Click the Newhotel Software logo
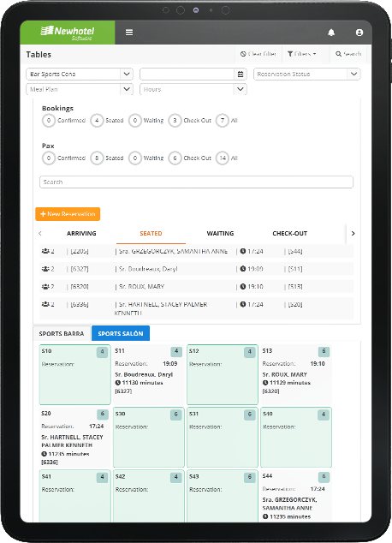The height and width of the screenshot is (543, 392). 68,33
